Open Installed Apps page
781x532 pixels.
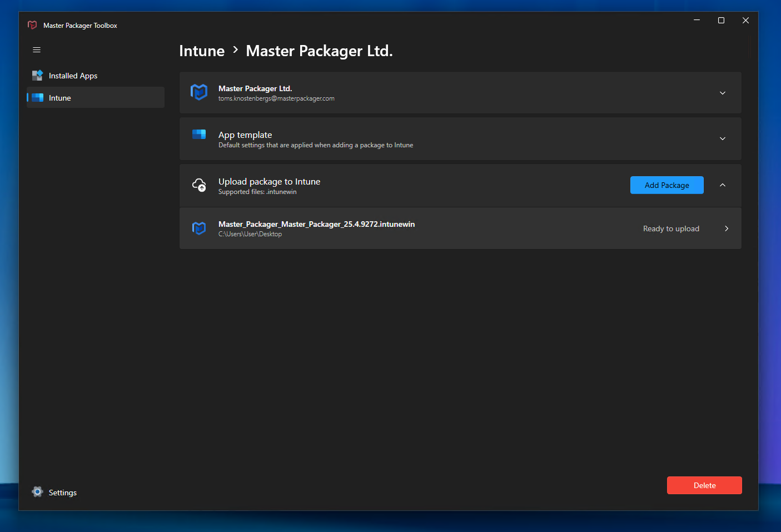(x=96, y=76)
